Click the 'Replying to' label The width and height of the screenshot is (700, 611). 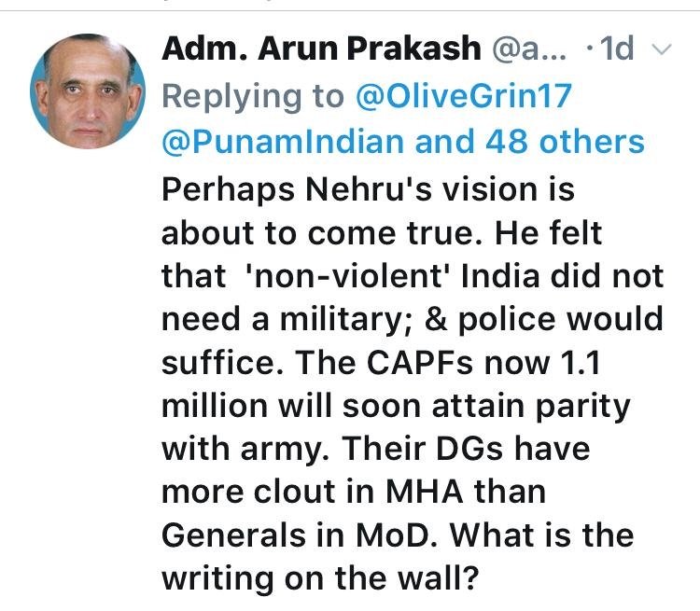[253, 97]
